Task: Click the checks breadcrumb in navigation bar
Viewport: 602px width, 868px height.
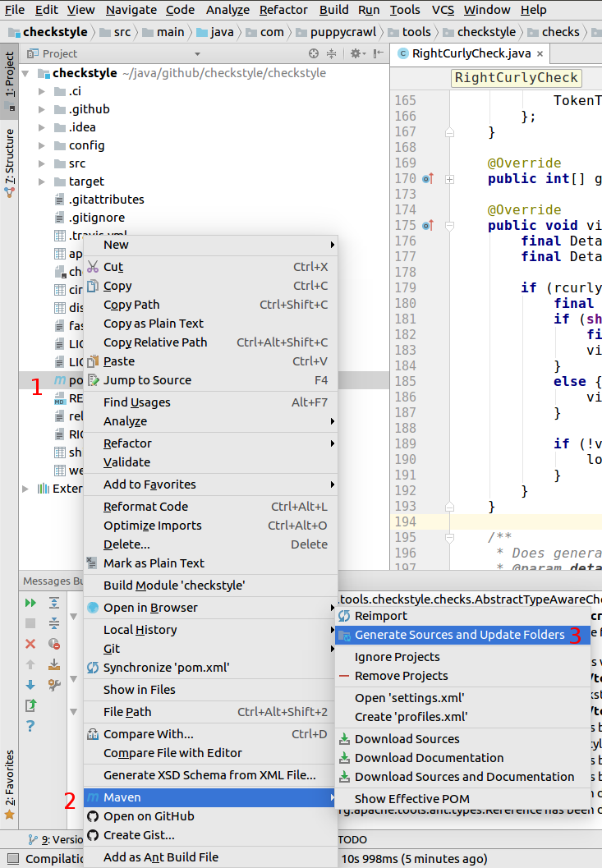Action: 561,32
